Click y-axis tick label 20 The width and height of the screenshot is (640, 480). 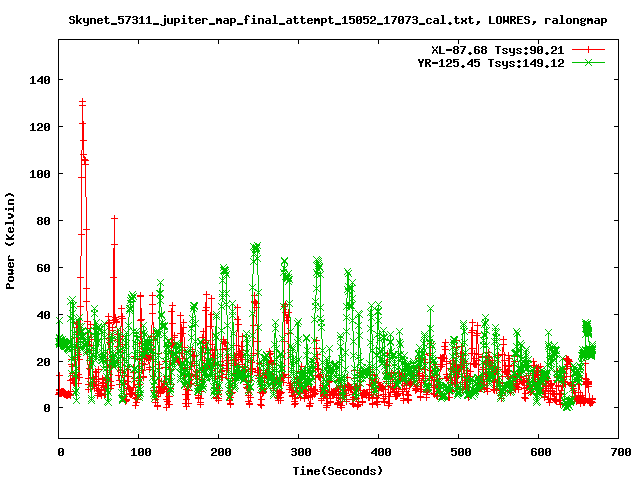(43, 362)
